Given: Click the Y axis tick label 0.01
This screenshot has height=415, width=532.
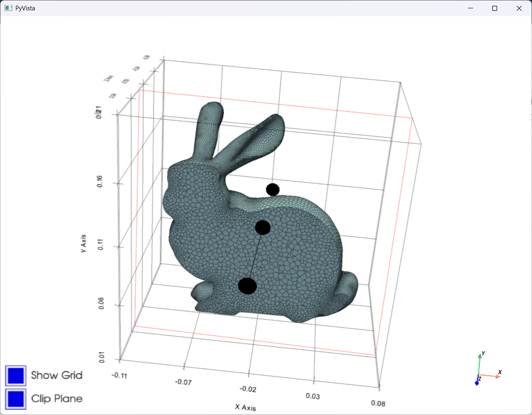Looking at the screenshot, I should pyautogui.click(x=102, y=357).
